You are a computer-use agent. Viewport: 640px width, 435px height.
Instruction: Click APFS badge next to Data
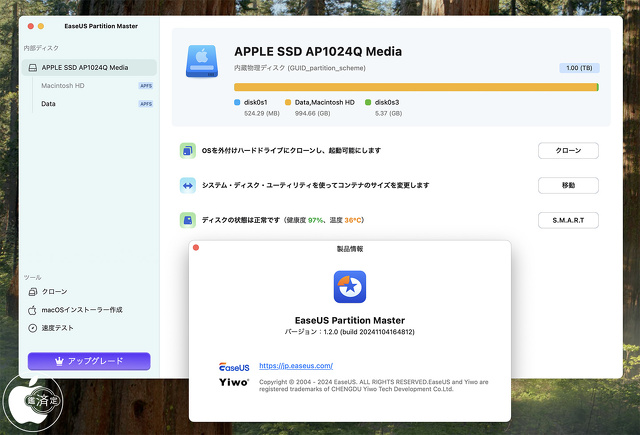pos(146,104)
